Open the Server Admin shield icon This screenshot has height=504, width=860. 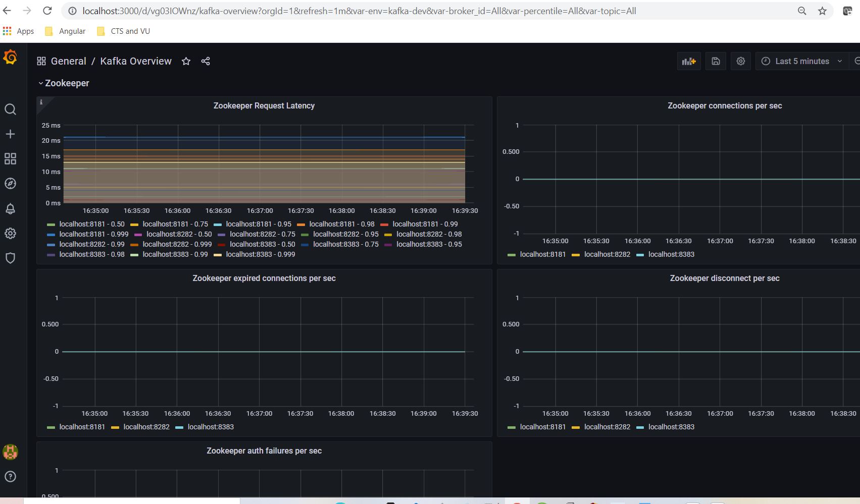click(10, 258)
